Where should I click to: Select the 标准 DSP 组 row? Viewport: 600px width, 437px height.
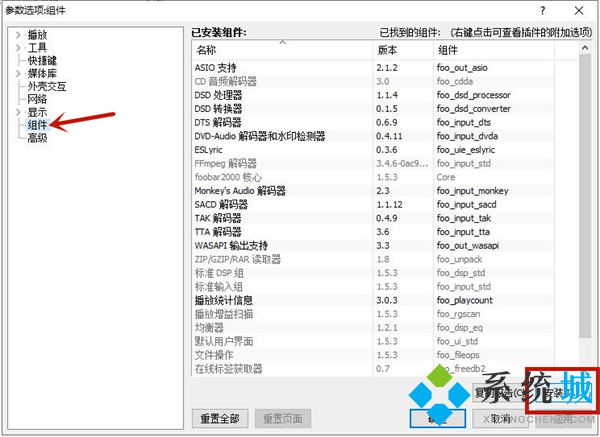tap(373, 273)
